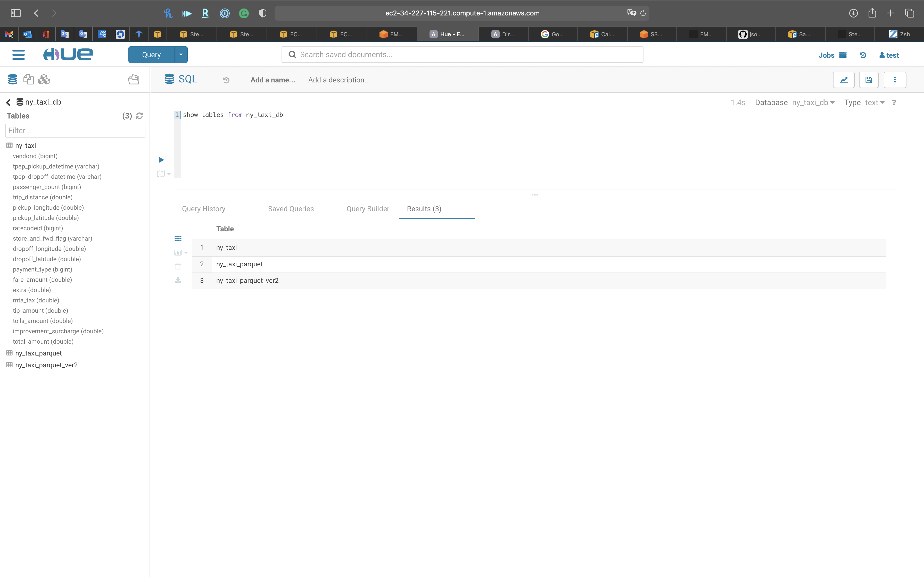924x577 pixels.
Task: Expand the ny_taxi_parquet table
Action: 38,353
